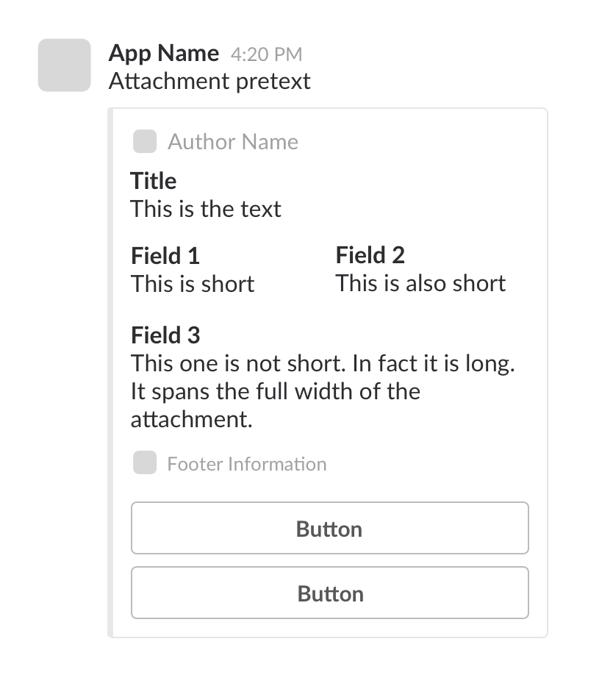Select the Field 1 heading
This screenshot has height=700, width=613.
tap(165, 255)
